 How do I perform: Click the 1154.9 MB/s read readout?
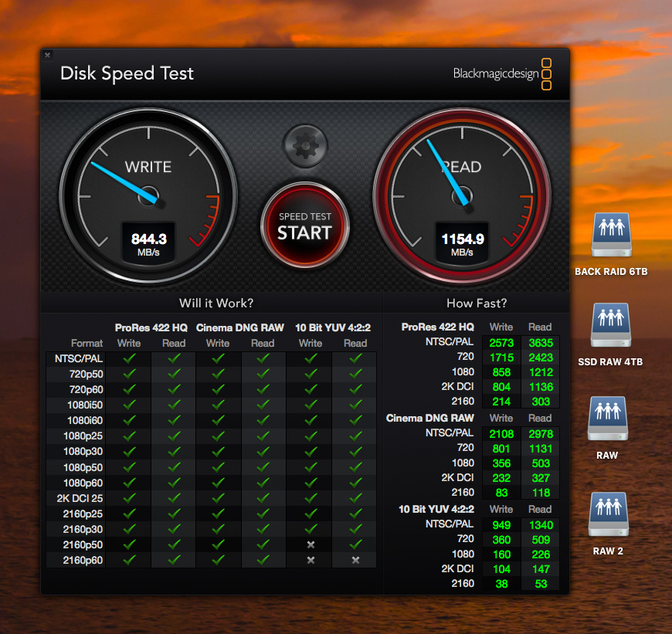[462, 244]
